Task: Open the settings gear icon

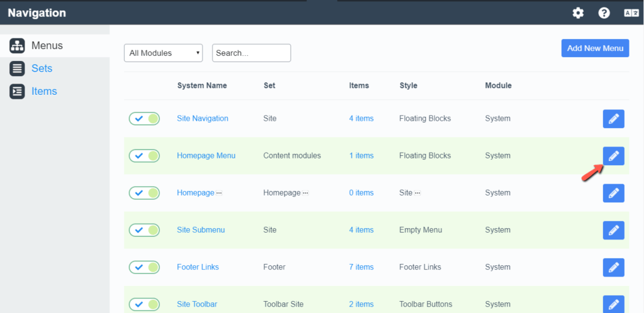Action: pyautogui.click(x=578, y=13)
